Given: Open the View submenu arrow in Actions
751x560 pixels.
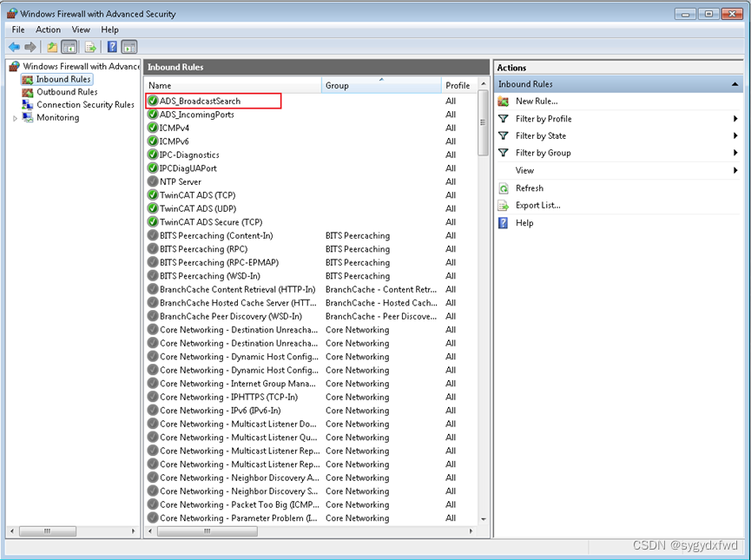Looking at the screenshot, I should point(735,170).
